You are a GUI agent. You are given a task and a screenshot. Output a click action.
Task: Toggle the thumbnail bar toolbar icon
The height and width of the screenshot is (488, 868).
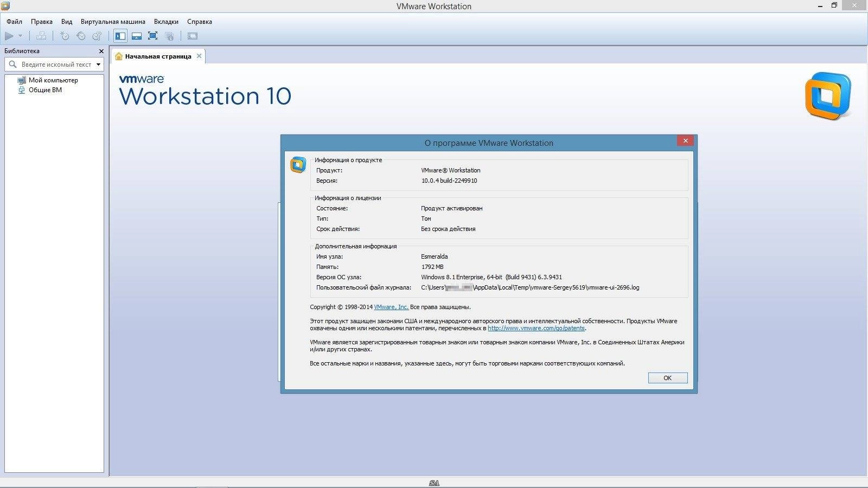click(x=137, y=36)
